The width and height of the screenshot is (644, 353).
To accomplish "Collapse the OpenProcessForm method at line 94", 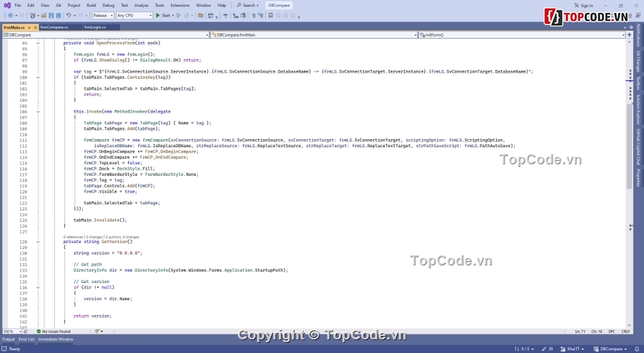I will 38,43.
